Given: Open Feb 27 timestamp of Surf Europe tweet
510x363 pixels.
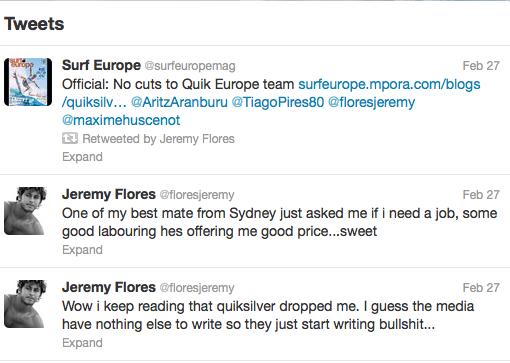Looking at the screenshot, I should pyautogui.click(x=481, y=66).
